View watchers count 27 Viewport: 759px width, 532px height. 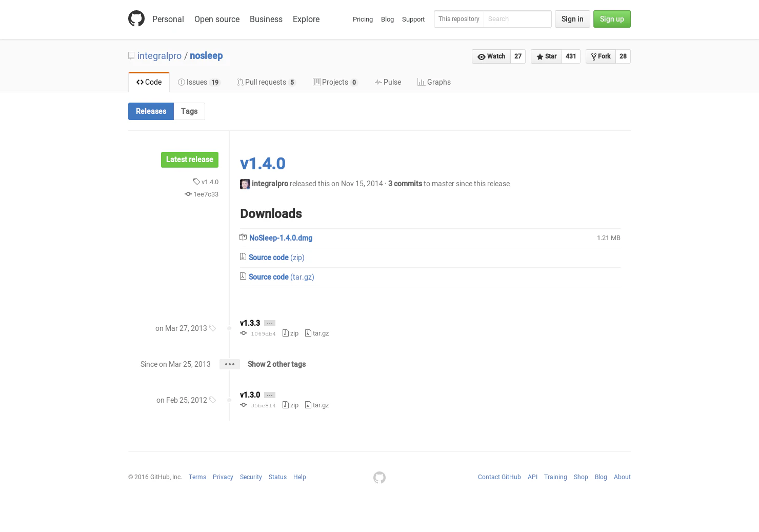click(x=518, y=56)
